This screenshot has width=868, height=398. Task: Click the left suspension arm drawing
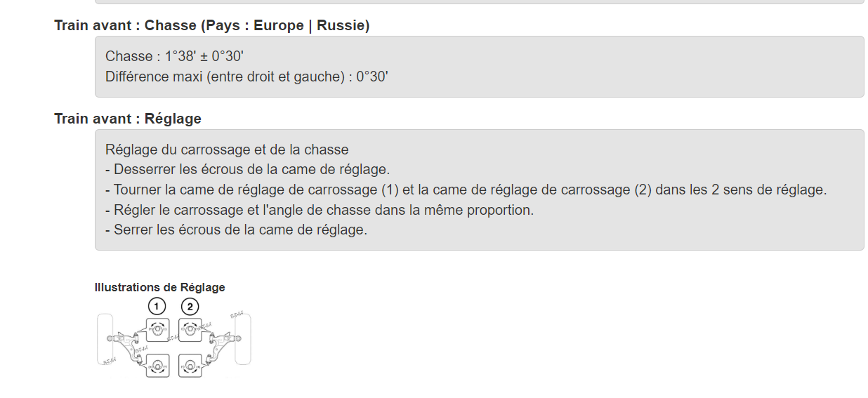pyautogui.click(x=125, y=347)
